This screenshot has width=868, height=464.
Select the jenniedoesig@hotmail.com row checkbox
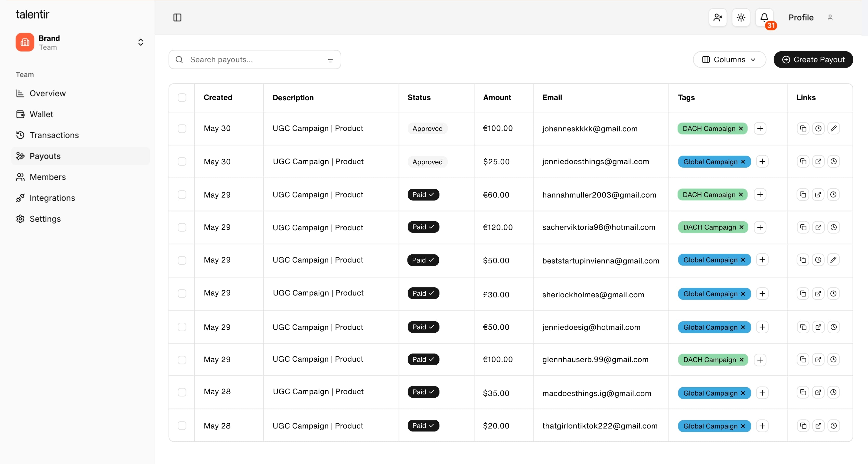[182, 327]
